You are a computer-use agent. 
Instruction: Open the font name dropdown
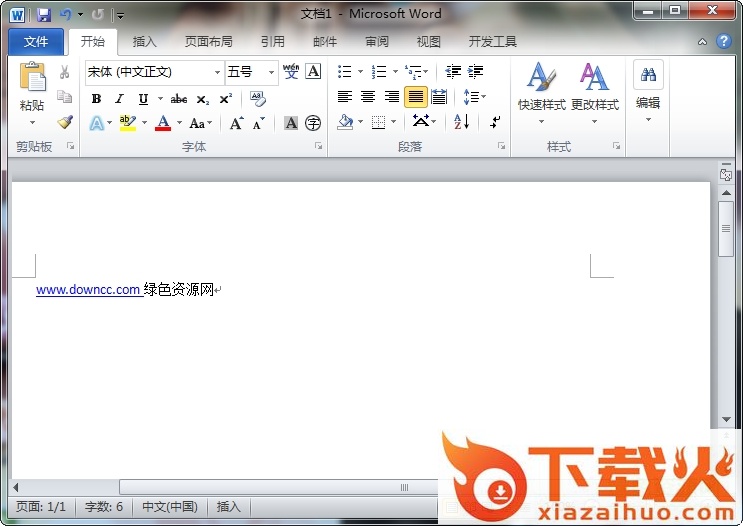pyautogui.click(x=218, y=72)
